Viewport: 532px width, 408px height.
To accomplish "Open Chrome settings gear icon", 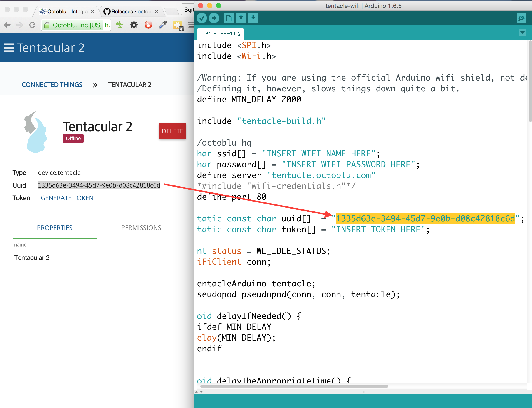I will pos(134,25).
